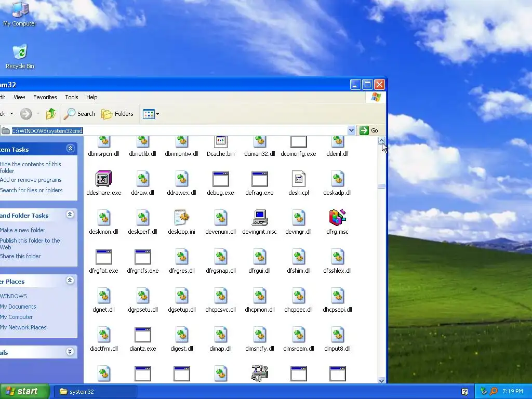Click the 7:19 PM clock

click(512, 392)
